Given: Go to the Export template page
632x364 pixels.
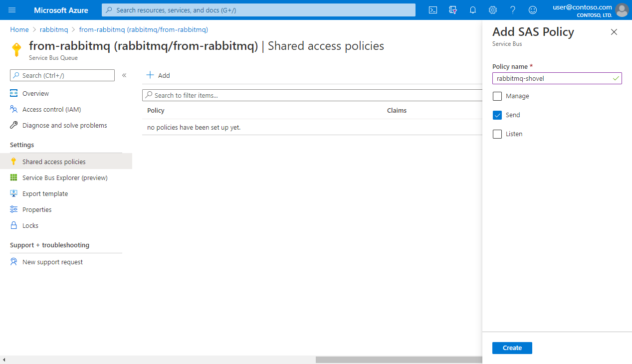Looking at the screenshot, I should point(45,193).
